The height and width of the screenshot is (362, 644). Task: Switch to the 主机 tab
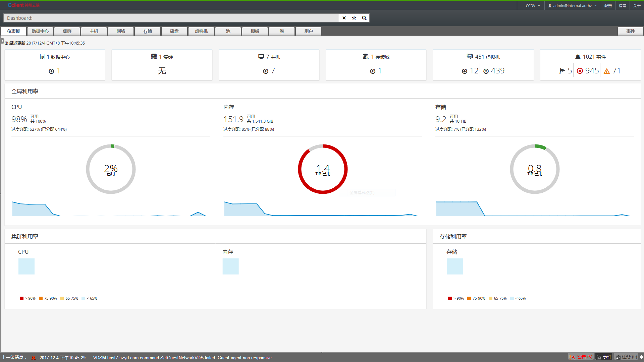point(94,31)
